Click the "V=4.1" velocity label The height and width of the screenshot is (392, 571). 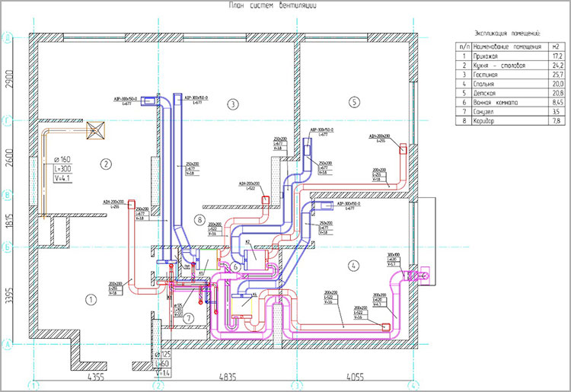coord(62,178)
